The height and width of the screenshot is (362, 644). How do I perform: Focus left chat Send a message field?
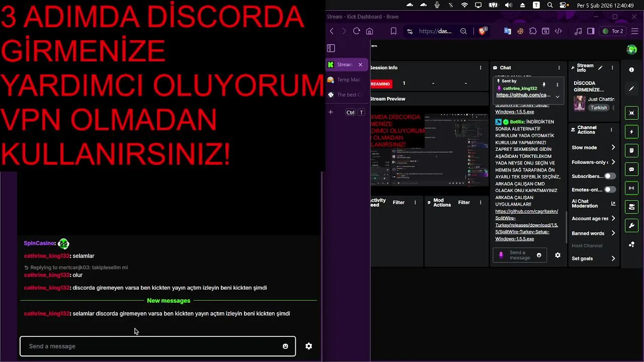157,346
